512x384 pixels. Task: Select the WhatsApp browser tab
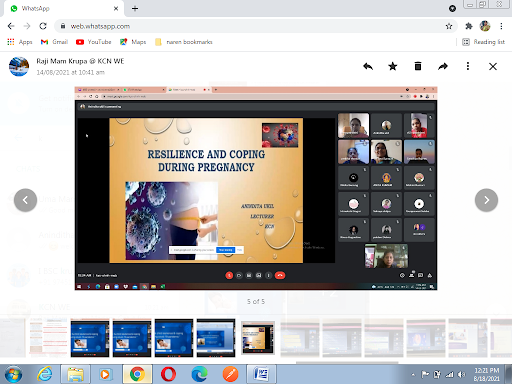63,8
